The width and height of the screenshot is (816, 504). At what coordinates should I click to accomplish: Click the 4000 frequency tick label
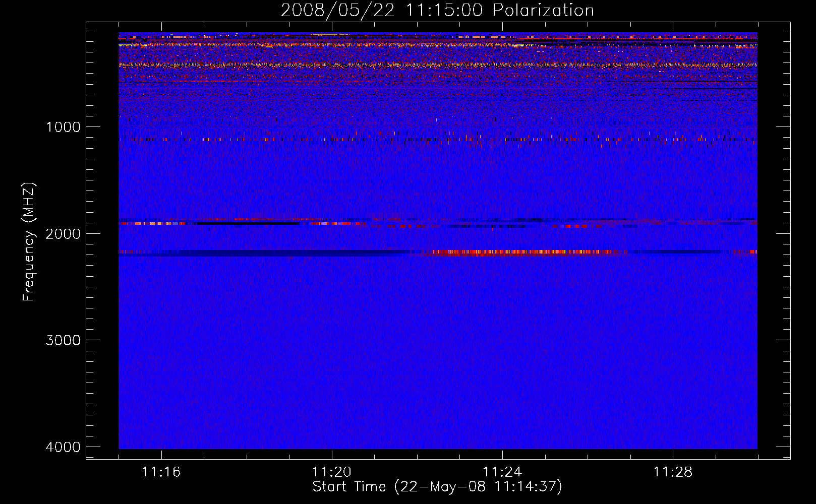(64, 447)
